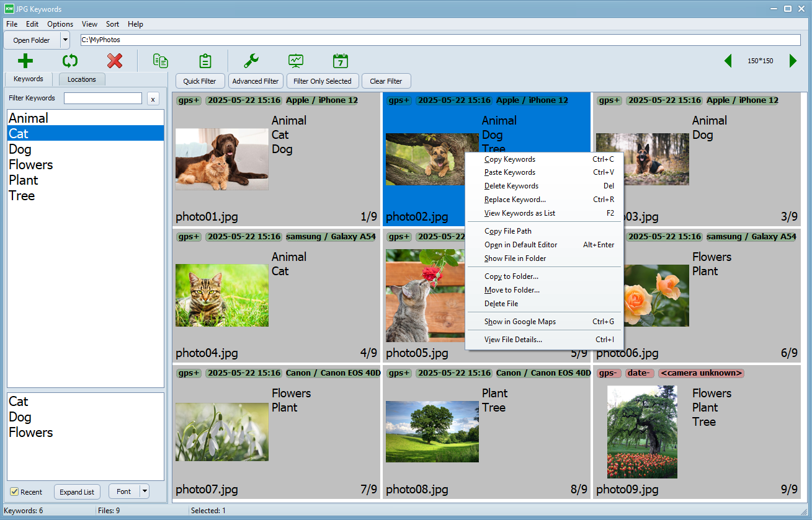Select Cat in the recent keywords list
This screenshot has height=520, width=812.
point(86,402)
